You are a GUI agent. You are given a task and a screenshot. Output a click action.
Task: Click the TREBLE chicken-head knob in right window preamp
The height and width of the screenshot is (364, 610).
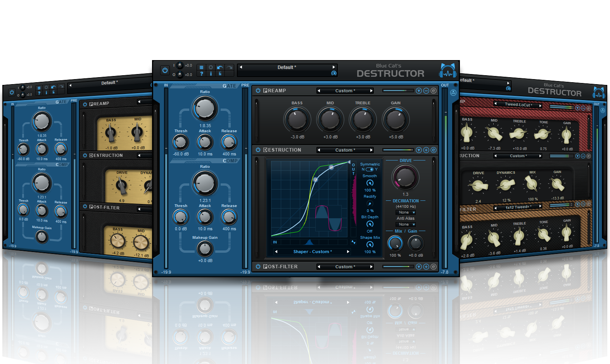518,134
